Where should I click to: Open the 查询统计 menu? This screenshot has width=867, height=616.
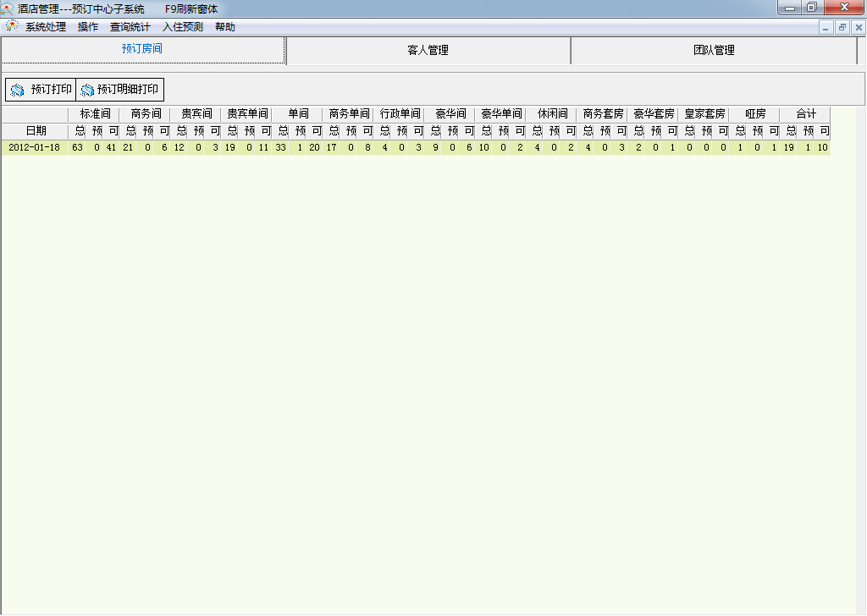coord(130,27)
